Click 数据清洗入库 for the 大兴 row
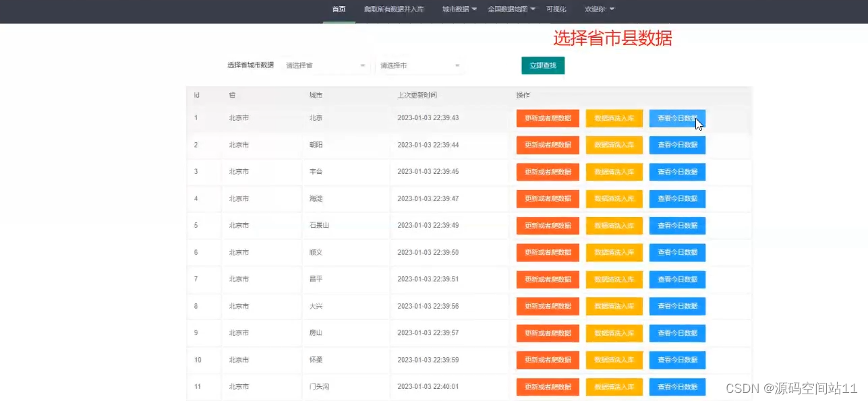This screenshot has height=401, width=868. (x=614, y=307)
